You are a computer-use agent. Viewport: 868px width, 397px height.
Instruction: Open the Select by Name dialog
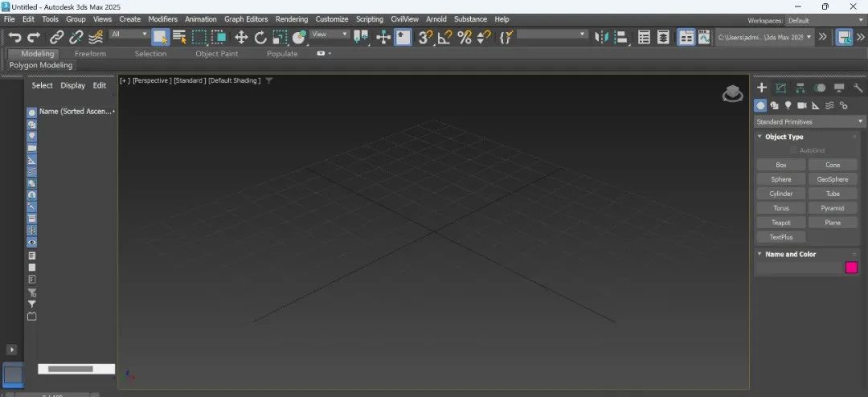179,38
